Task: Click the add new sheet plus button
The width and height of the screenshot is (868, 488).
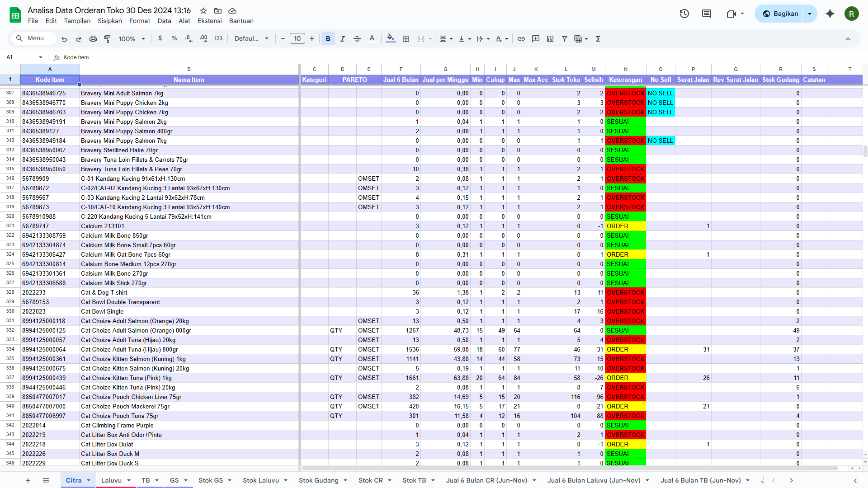Action: [x=28, y=480]
